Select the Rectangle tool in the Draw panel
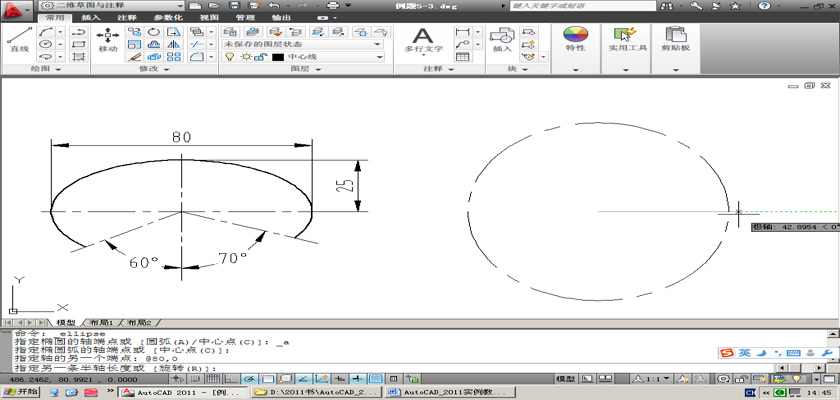This screenshot has width=840, height=400. (79, 44)
